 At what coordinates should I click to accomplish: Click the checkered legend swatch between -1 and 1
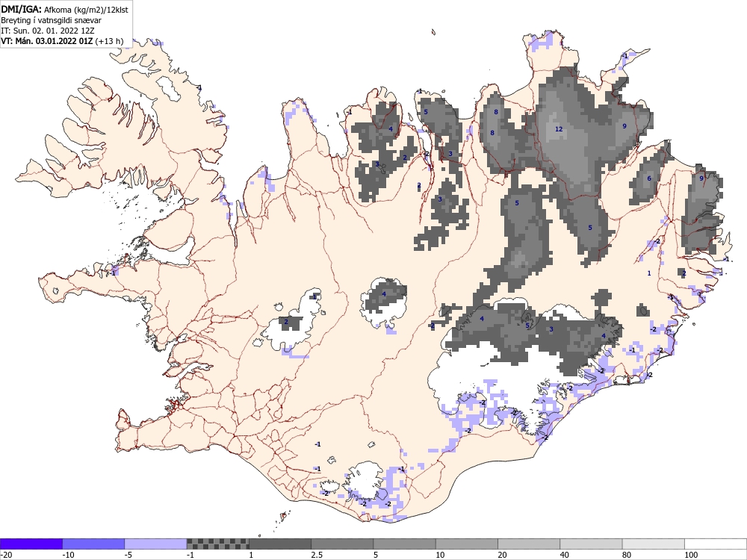click(x=217, y=544)
